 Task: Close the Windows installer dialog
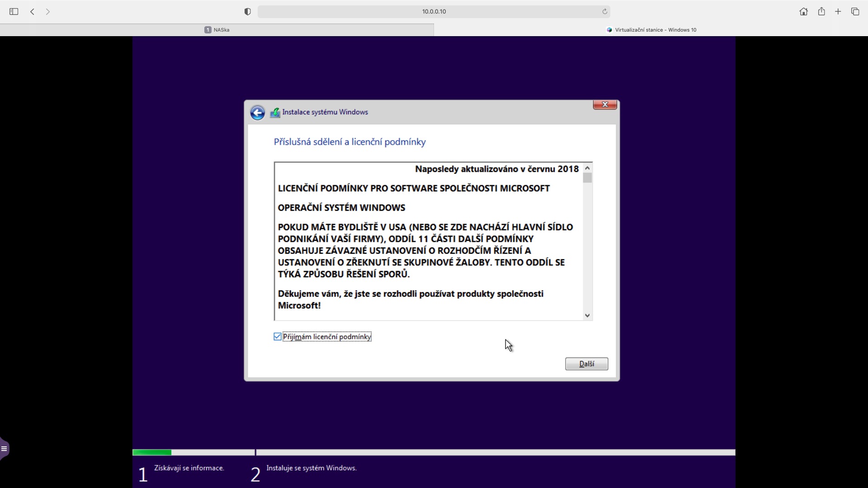(604, 104)
